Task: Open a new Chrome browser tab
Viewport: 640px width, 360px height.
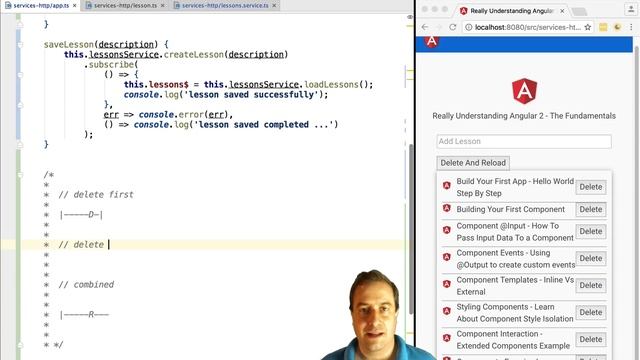Action: point(579,11)
